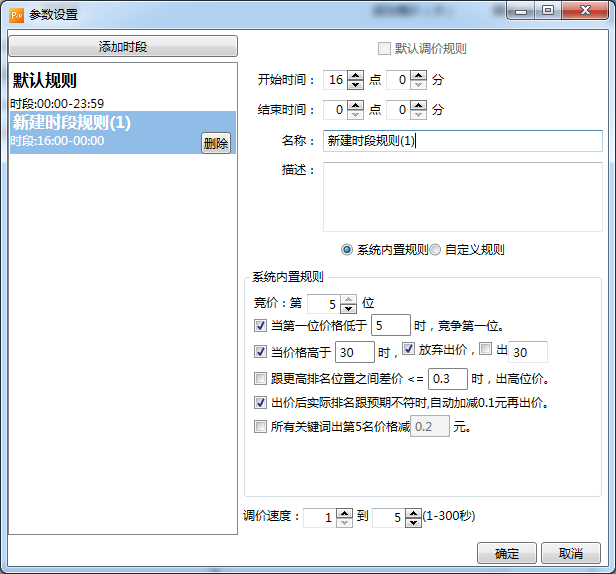The image size is (616, 574).
Task: Increase the 结束时间 minute value
Action: click(419, 105)
